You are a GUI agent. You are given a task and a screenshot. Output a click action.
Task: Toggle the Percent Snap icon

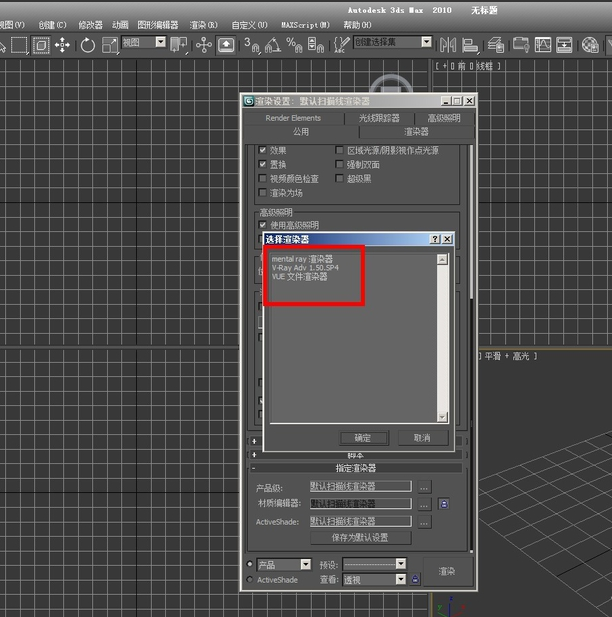coord(294,45)
